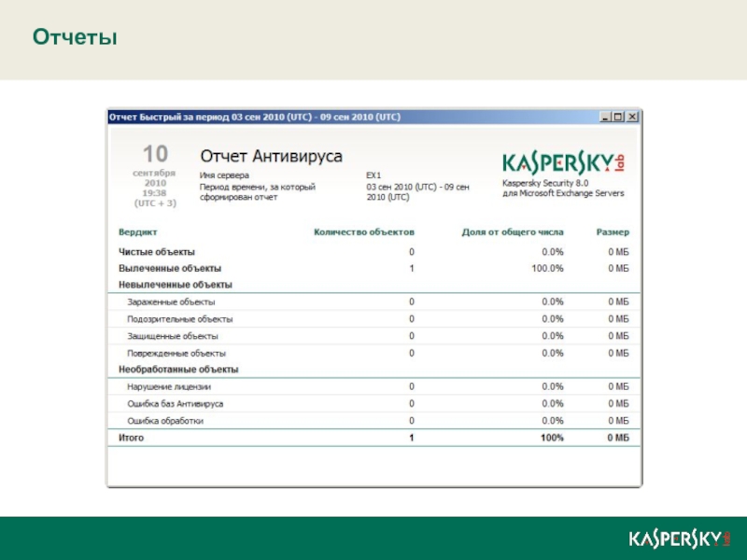The width and height of the screenshot is (747, 560).
Task: Click '0.0%' in Ошибка обработки row
Action: point(553,421)
